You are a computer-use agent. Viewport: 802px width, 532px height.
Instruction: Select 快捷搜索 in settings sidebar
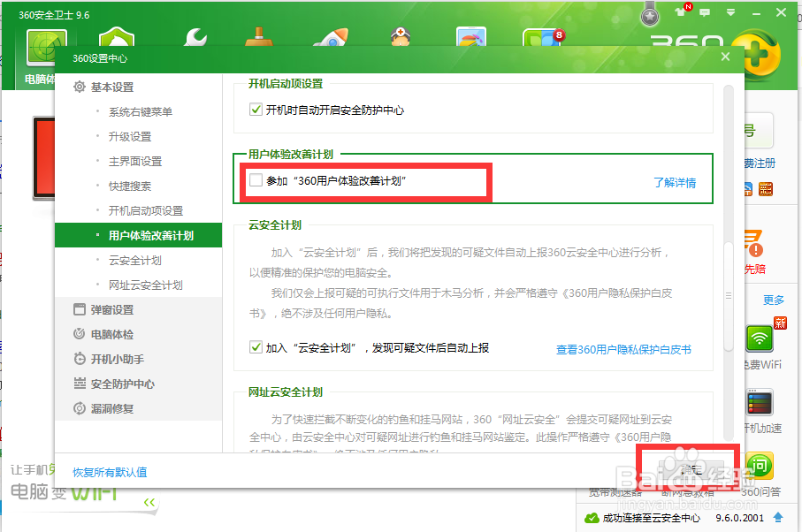coord(130,186)
